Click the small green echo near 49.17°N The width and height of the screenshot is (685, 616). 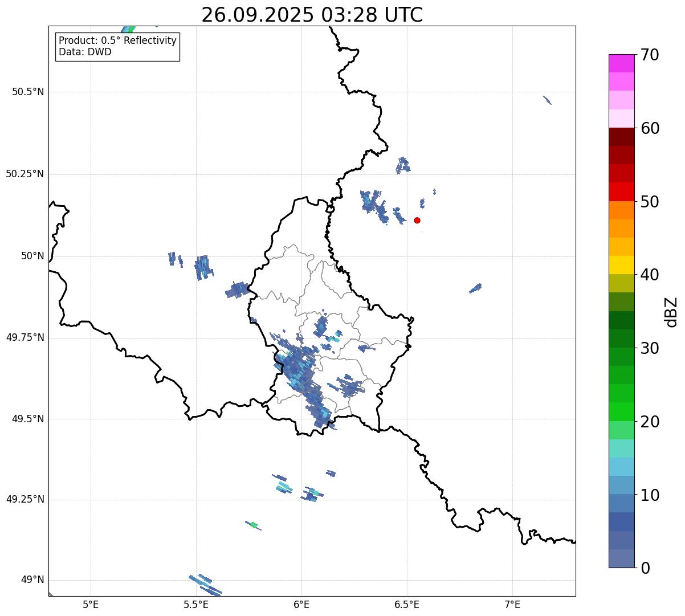(x=254, y=525)
